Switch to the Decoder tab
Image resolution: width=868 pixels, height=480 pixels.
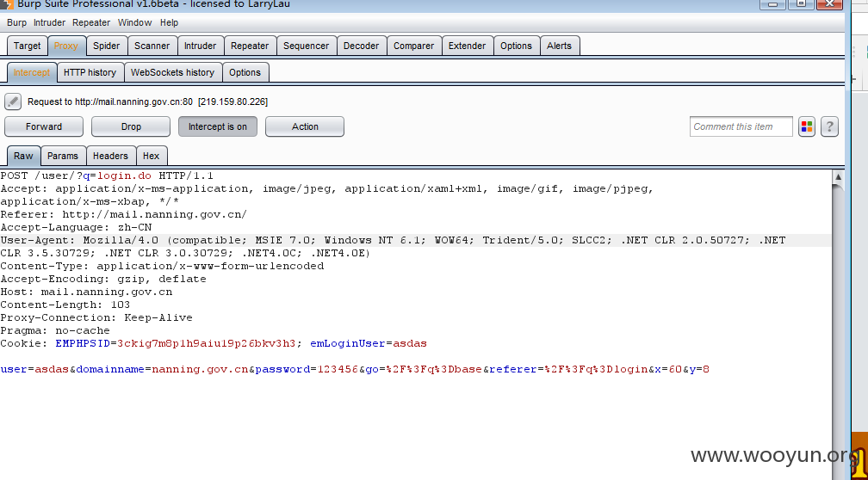[x=362, y=46]
